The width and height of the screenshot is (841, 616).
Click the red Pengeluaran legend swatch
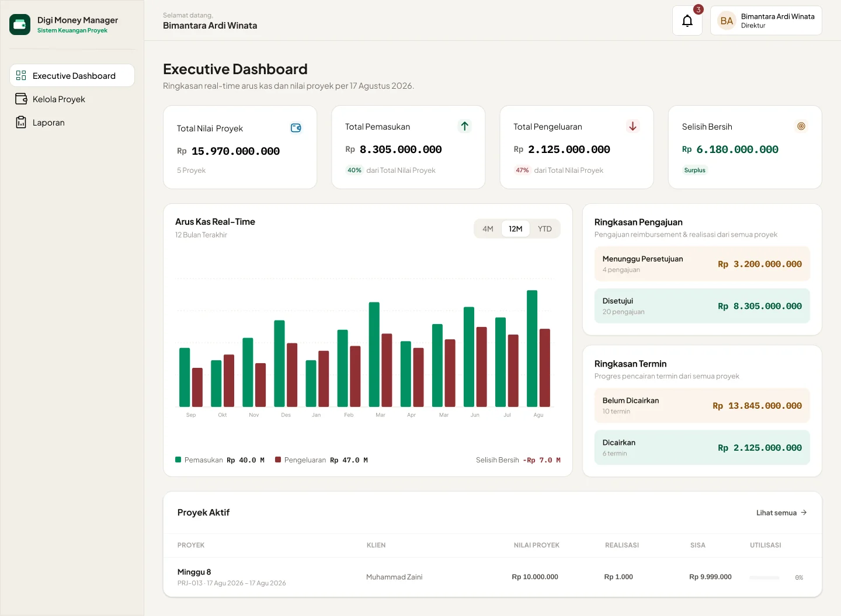tap(278, 460)
